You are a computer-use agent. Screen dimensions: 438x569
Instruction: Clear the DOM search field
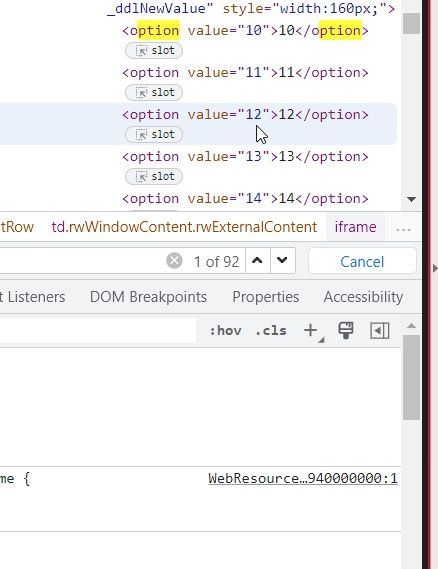coord(174,261)
